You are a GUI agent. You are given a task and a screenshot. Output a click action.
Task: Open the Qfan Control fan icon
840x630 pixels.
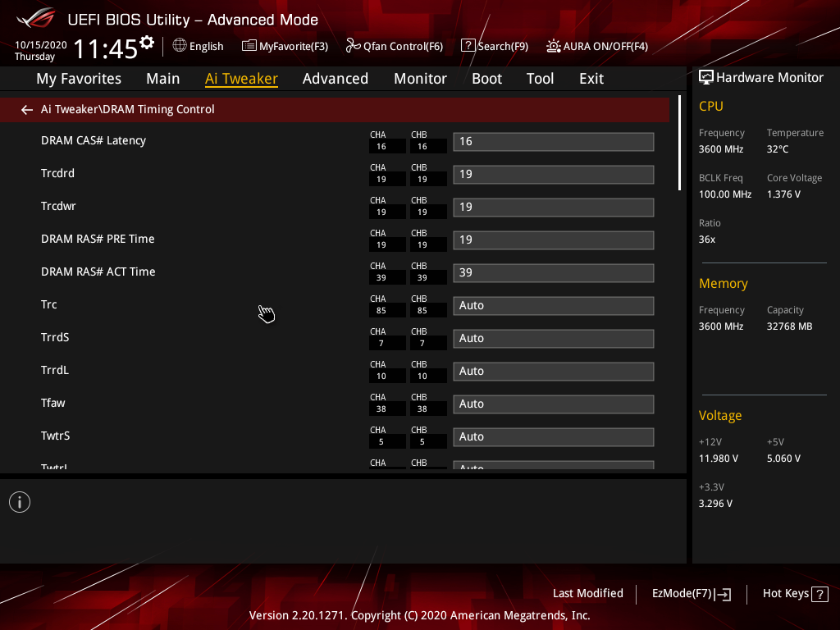(353, 46)
